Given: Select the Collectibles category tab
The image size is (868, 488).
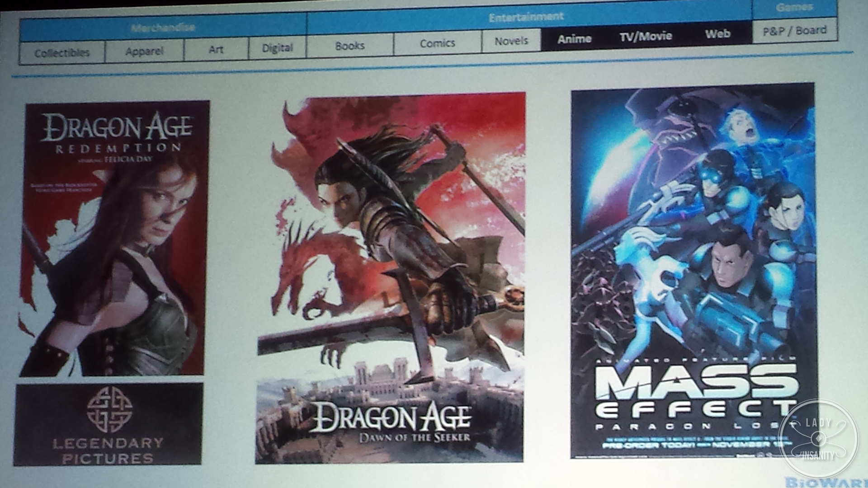Looking at the screenshot, I should (x=62, y=53).
